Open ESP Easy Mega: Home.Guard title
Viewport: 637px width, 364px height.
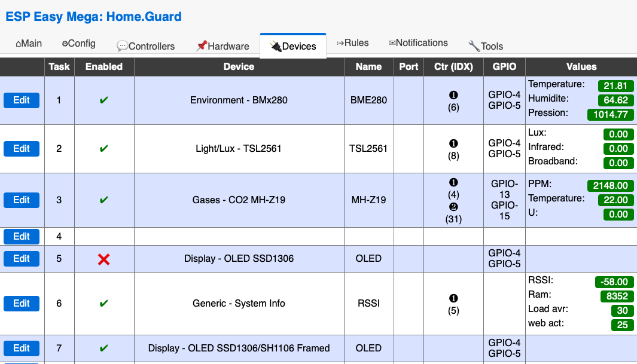(x=93, y=17)
